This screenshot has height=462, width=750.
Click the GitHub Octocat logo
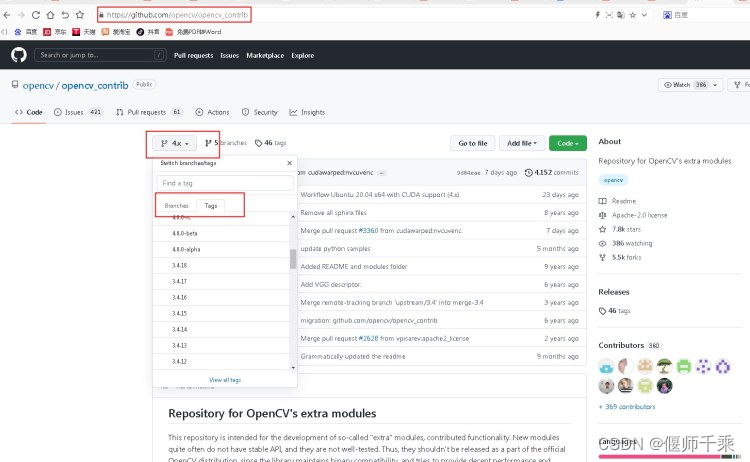[19, 55]
